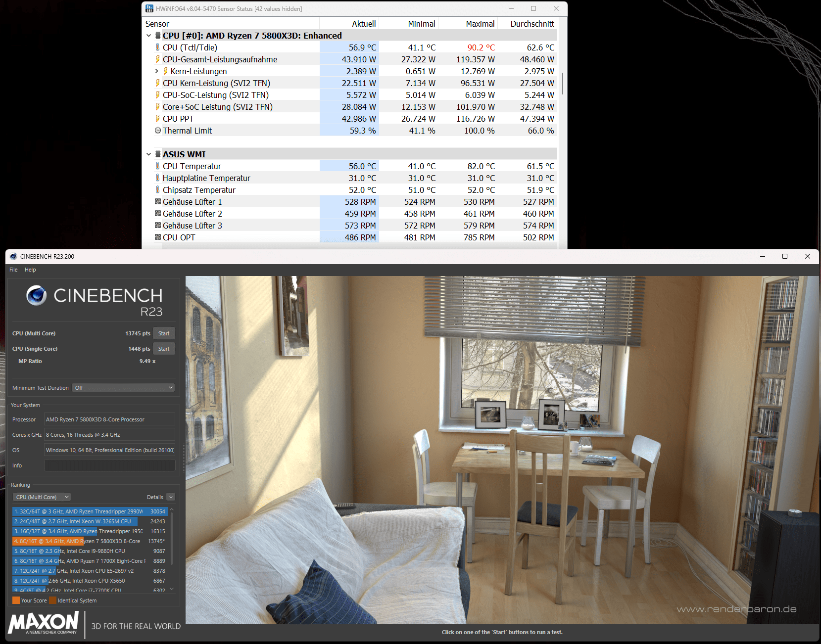
Task: Click chip icon beside CPU [#0] header
Action: click(x=158, y=36)
